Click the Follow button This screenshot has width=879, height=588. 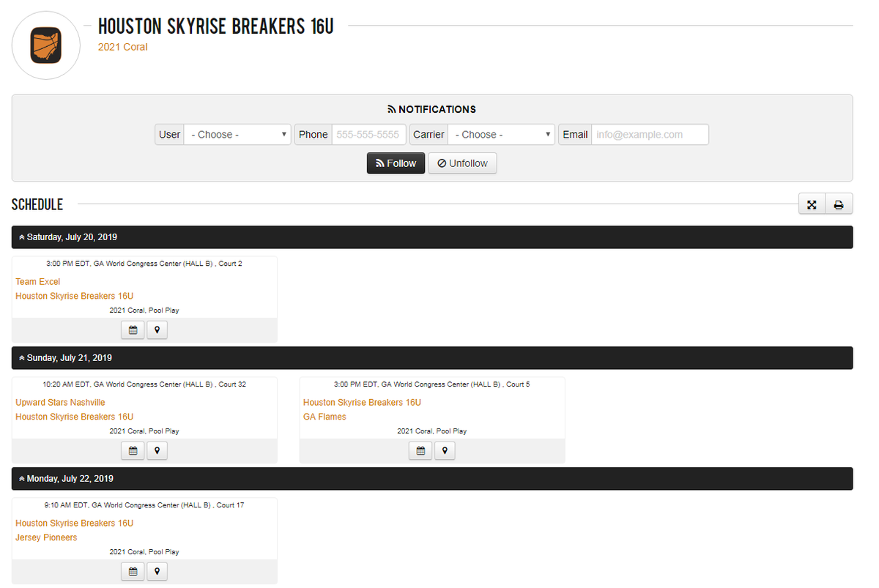pos(396,163)
